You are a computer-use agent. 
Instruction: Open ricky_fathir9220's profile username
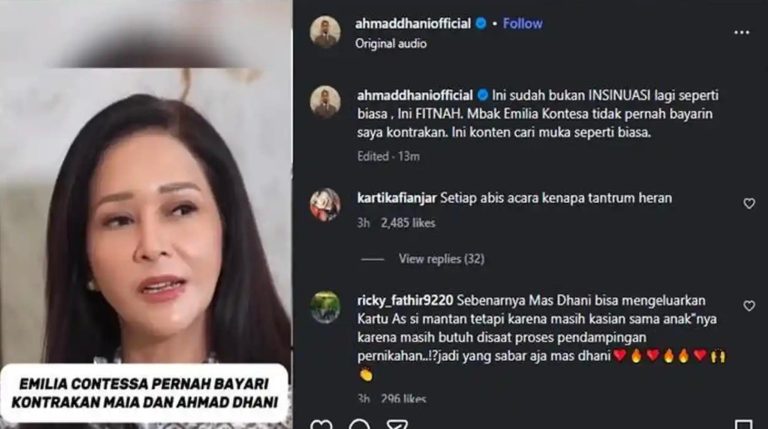tap(405, 300)
